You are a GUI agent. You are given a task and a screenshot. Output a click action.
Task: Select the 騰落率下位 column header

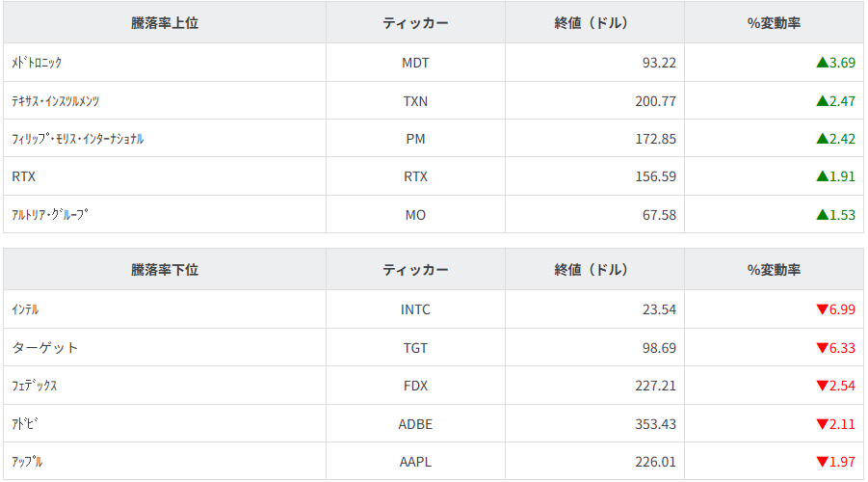165,270
